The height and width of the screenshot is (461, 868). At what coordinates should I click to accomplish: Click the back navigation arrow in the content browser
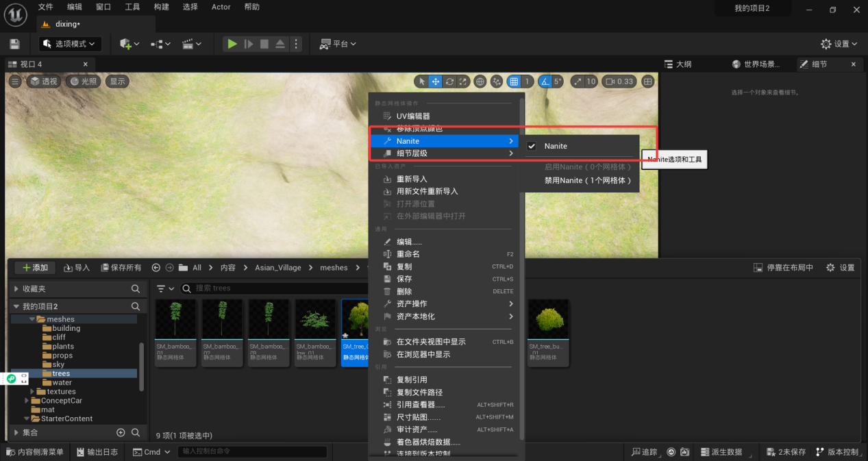pyautogui.click(x=156, y=268)
